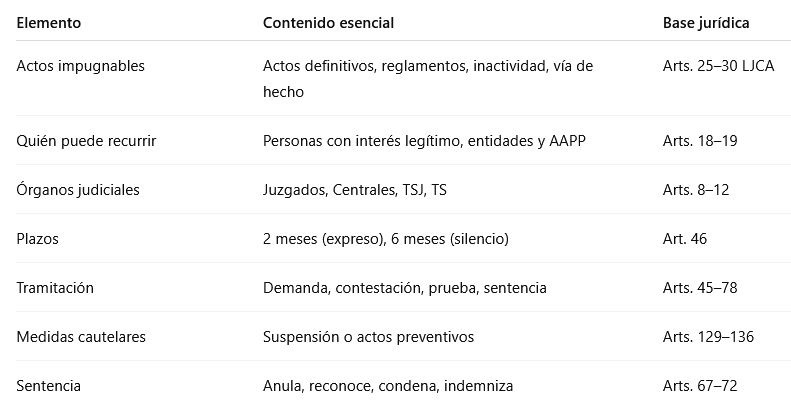Viewport: 791px width, 420px height.
Task: Click the 'Contenido esencial' column header
Action: (328, 22)
